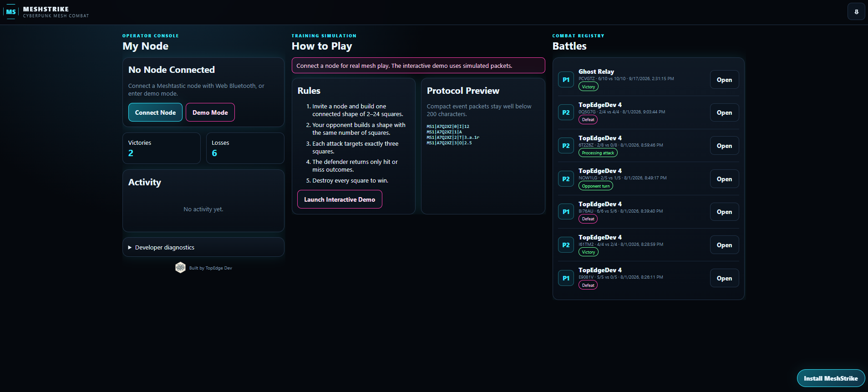Click packet line MS1|A7Q2XZ|0|I|12

[448, 127]
